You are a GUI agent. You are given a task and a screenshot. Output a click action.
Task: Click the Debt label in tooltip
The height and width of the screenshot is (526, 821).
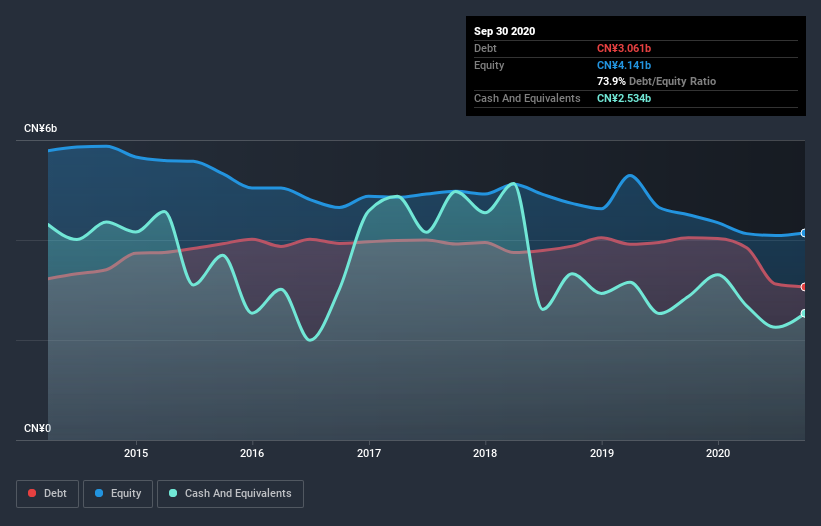point(485,48)
